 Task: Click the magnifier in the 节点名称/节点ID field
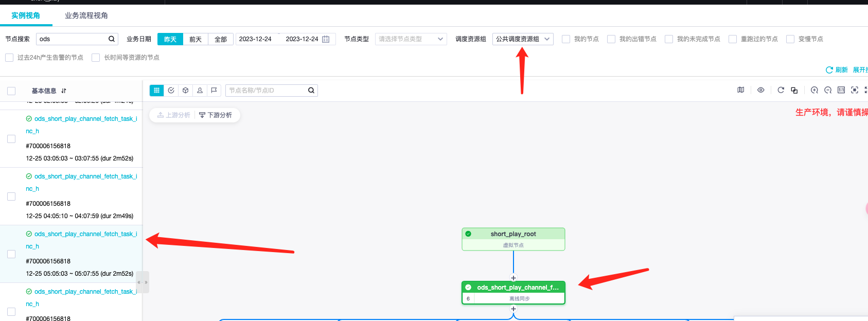click(x=311, y=91)
